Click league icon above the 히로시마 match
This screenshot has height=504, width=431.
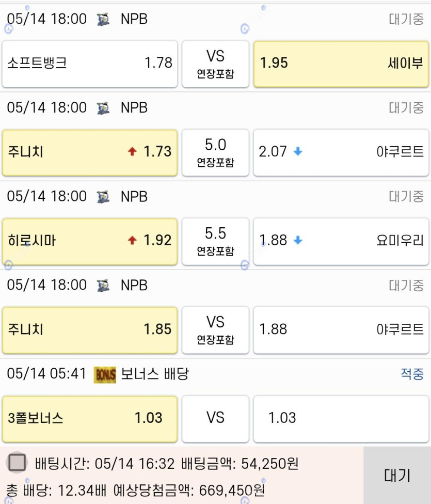click(103, 197)
